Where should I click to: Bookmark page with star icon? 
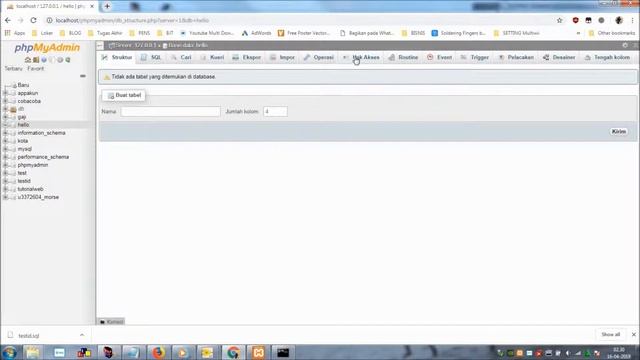pos(560,20)
